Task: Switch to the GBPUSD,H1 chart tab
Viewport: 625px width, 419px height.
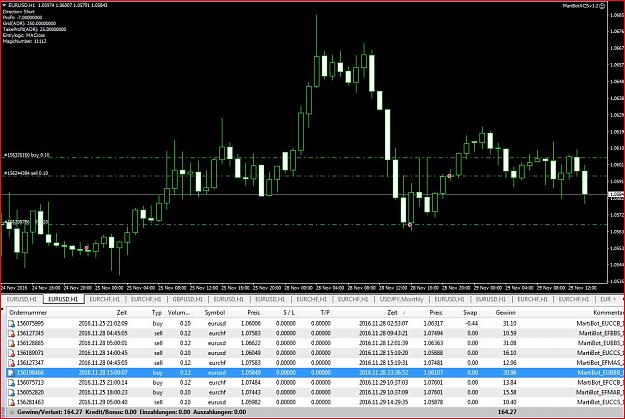Action: pyautogui.click(x=187, y=299)
